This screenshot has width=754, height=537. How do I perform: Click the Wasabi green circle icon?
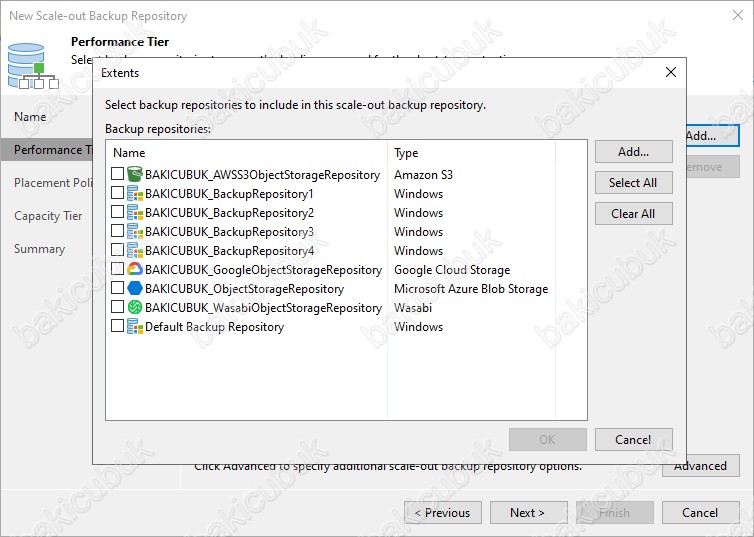click(x=135, y=307)
